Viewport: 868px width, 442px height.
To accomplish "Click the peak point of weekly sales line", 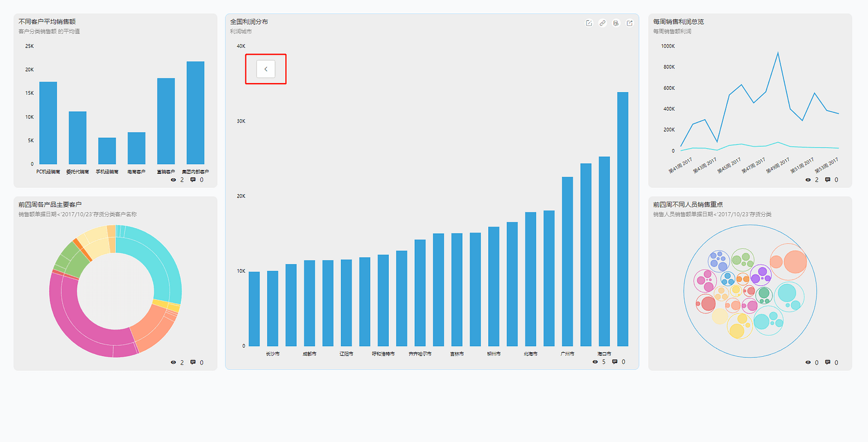I will (x=778, y=52).
